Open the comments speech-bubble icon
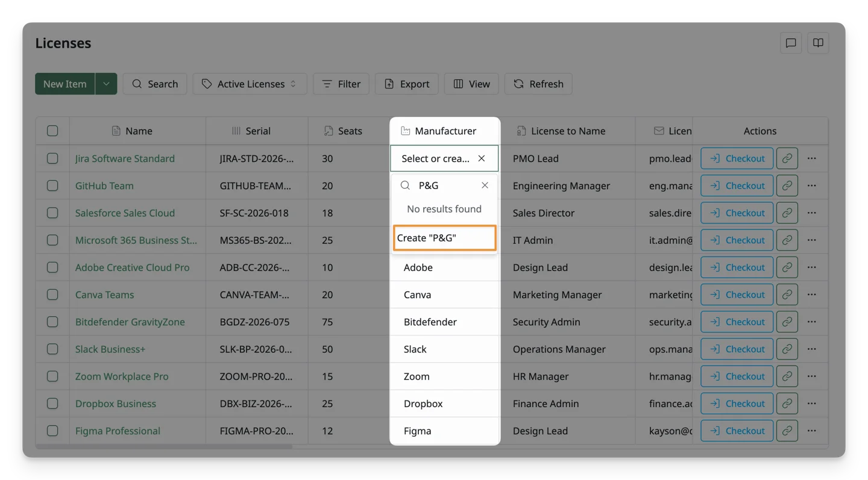 (x=791, y=43)
